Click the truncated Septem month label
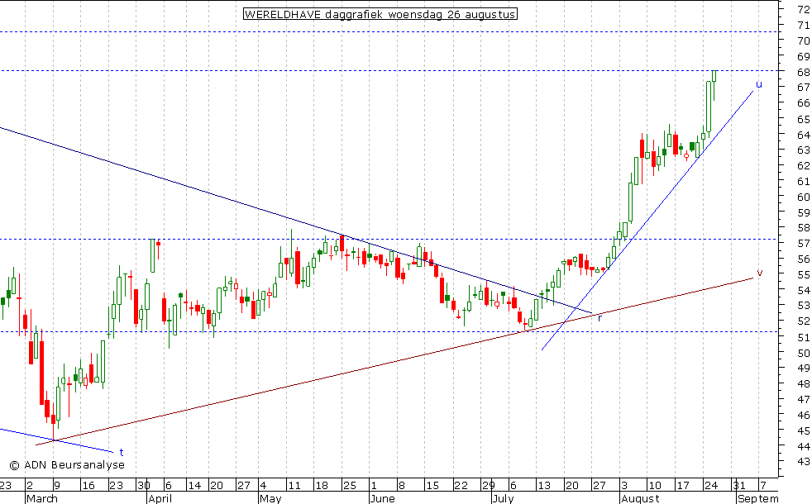This screenshot has width=812, height=504. tap(757, 498)
